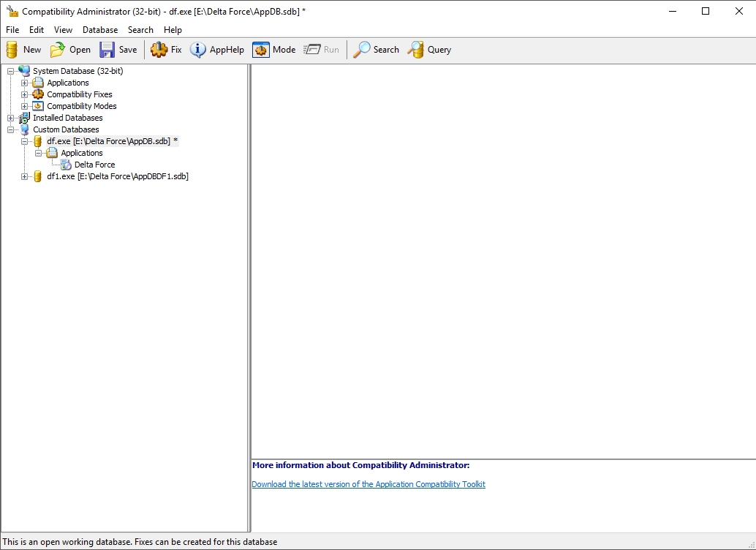Click the Compatibility Fixes gear icon

click(38, 94)
